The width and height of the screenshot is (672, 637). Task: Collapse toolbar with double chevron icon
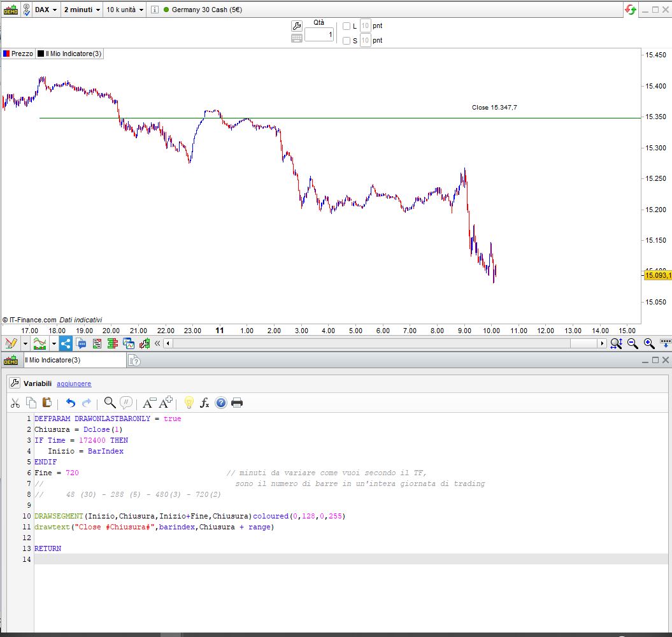point(157,343)
